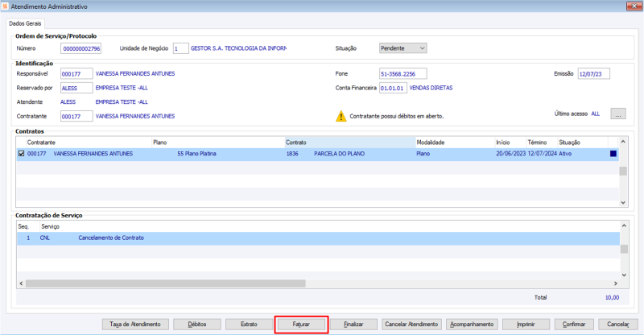Screen dimensions: 644x335
Task: Click the PARCELA DO PLANO cell
Action: tap(339, 154)
